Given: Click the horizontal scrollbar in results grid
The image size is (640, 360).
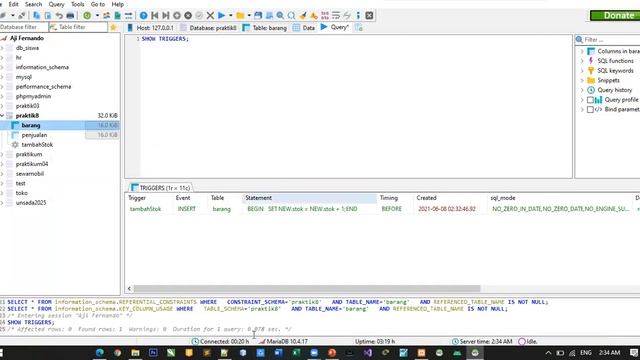Looking at the screenshot, I should coord(307,289).
